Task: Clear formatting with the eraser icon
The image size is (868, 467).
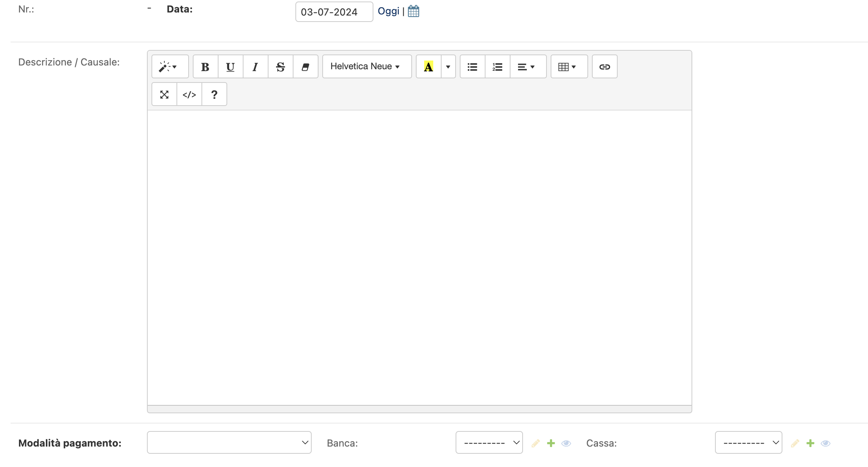Action: click(x=305, y=67)
